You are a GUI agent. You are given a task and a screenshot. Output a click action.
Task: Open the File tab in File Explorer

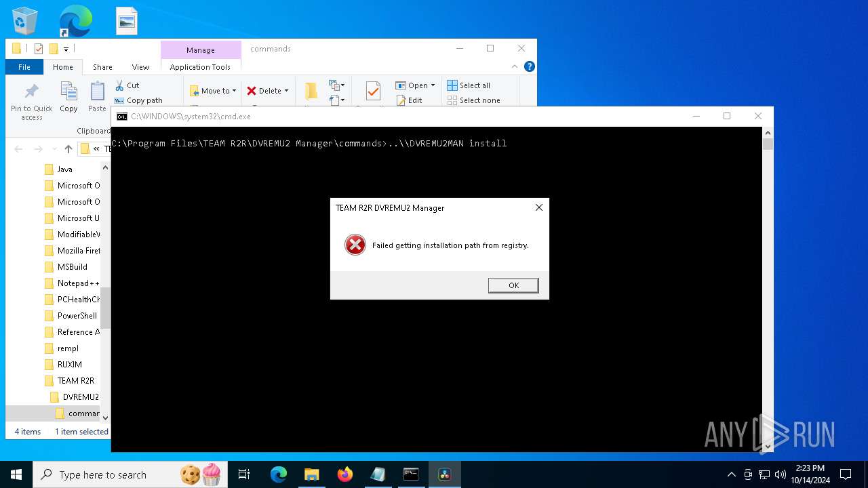point(24,67)
